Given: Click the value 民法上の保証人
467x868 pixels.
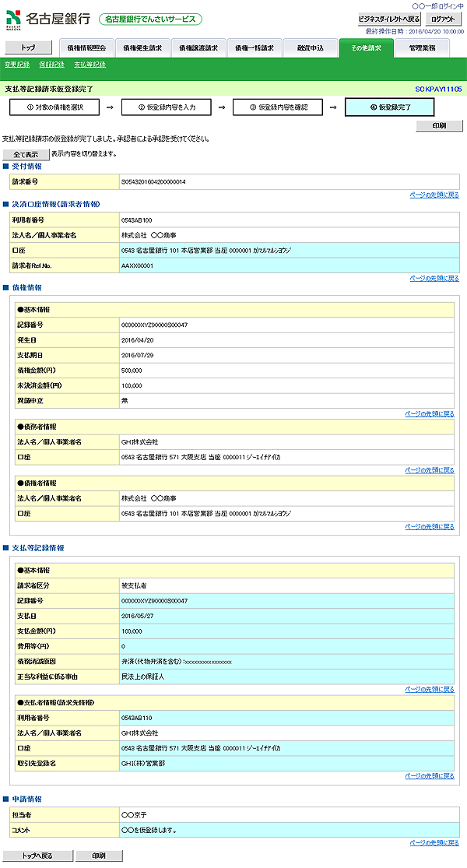Looking at the screenshot, I should (142, 677).
